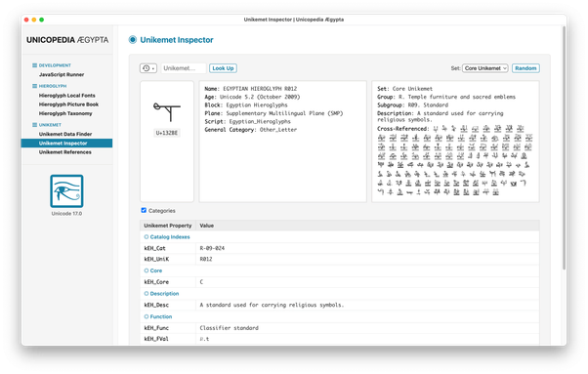This screenshot has height=374, width=588.
Task: Click the Look Up button
Action: pyautogui.click(x=223, y=68)
